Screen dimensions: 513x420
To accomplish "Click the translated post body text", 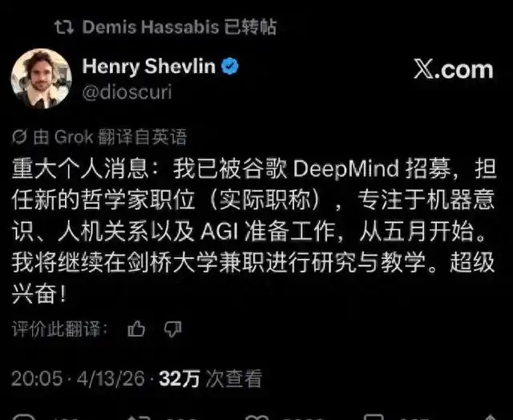I will pyautogui.click(x=254, y=232).
